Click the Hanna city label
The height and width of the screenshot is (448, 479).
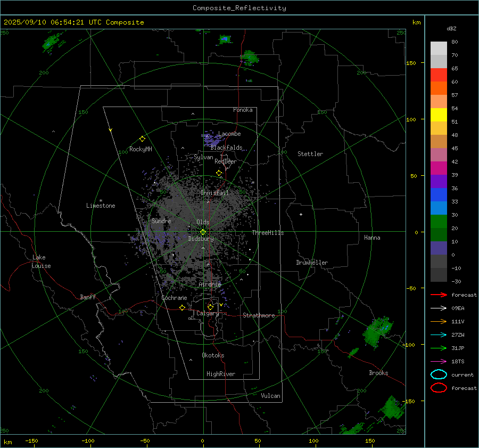click(372, 238)
